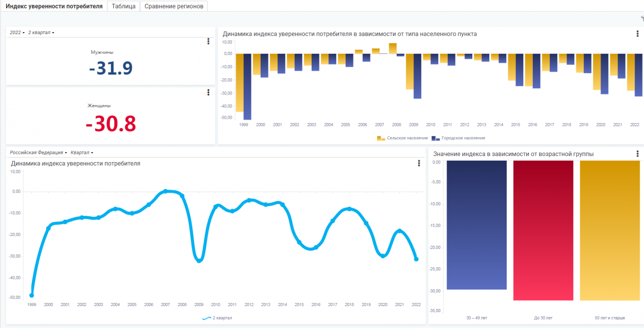Screen dimensions: 644x328
Task: Open the Квартал period dropdown
Action: [82, 153]
